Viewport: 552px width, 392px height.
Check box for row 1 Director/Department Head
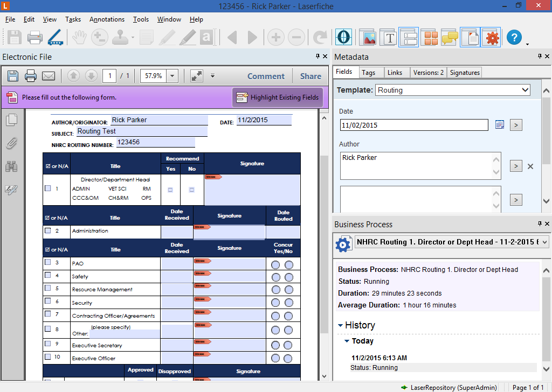48,188
